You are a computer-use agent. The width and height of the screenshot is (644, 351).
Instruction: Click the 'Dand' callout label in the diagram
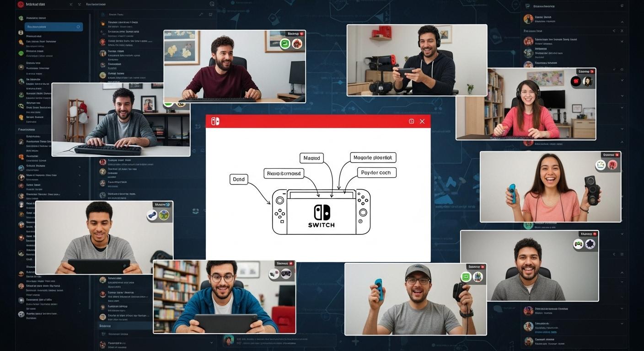point(238,179)
